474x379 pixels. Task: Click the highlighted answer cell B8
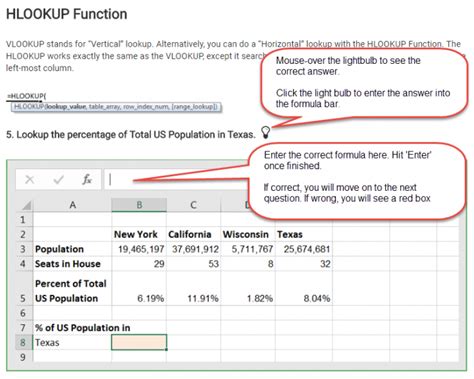coord(139,342)
